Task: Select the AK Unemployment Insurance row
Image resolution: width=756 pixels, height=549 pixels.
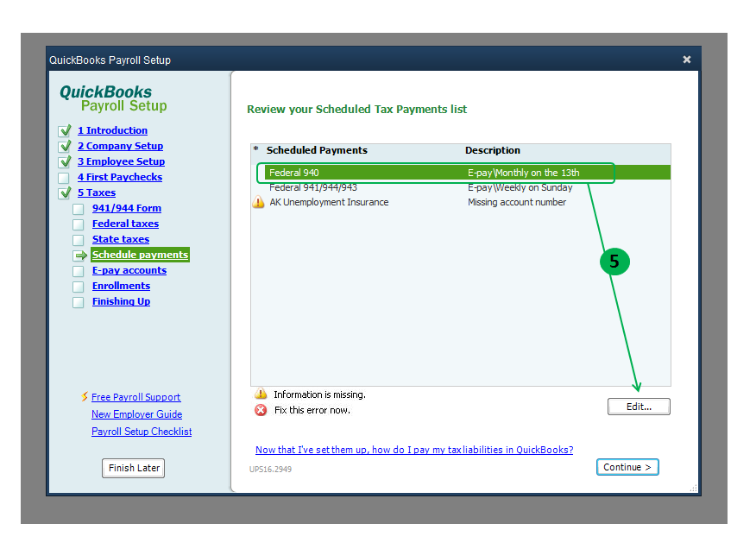Action: click(x=461, y=202)
